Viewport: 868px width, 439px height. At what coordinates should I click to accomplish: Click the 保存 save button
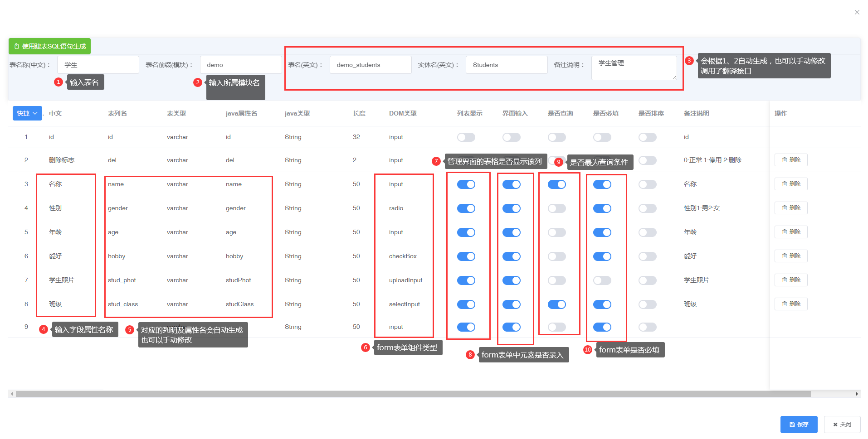[799, 425]
